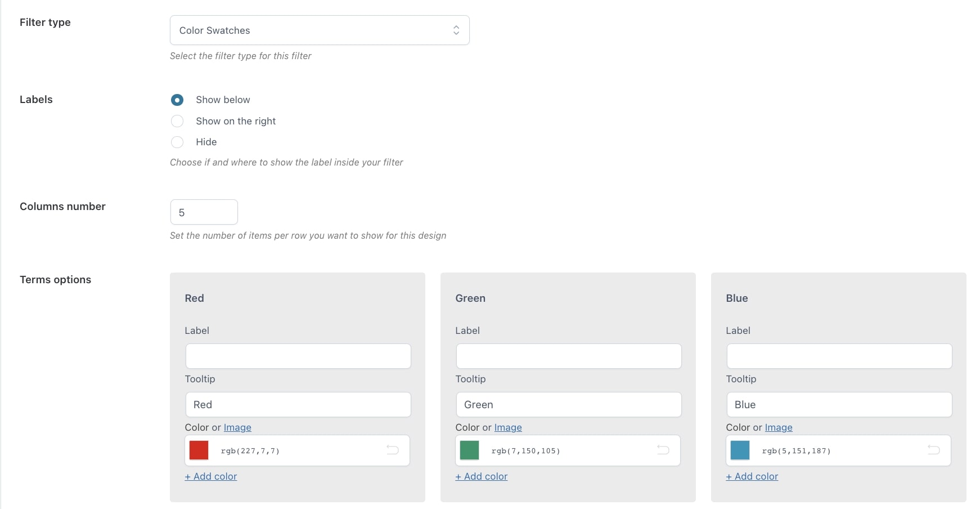The width and height of the screenshot is (980, 509).
Task: Select the 'Show below' labels option
Action: coord(177,100)
